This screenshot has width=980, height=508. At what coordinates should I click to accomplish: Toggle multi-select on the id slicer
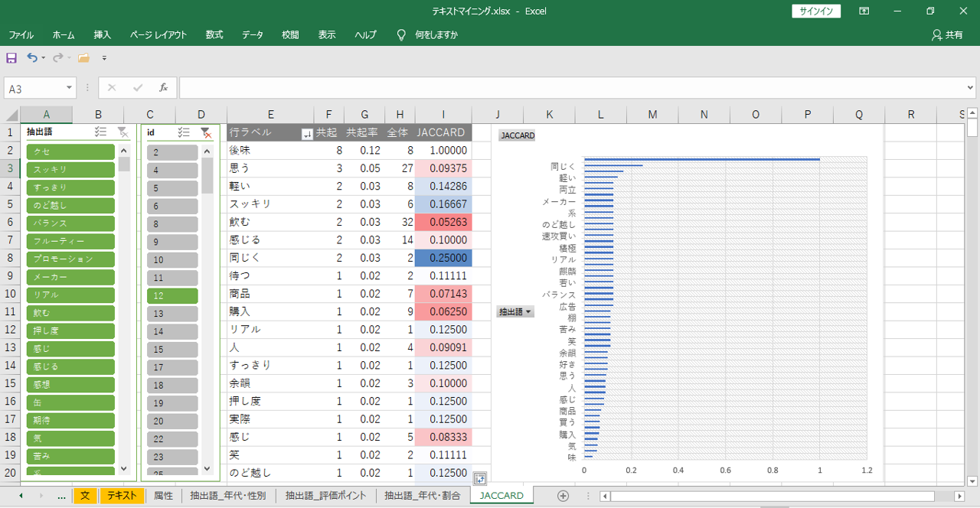click(183, 132)
